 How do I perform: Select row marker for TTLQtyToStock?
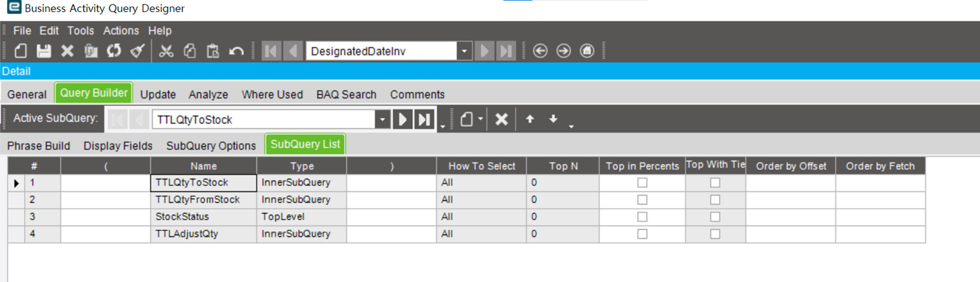16,183
